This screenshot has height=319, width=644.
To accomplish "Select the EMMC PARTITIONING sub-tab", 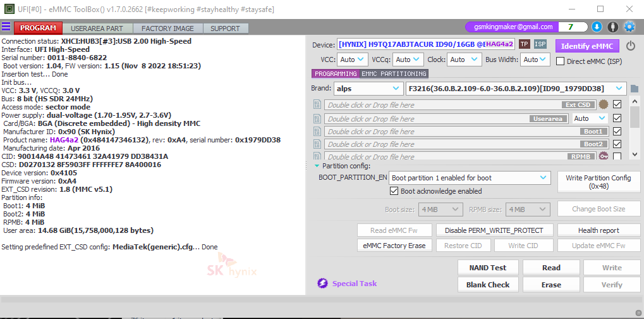I will click(394, 74).
